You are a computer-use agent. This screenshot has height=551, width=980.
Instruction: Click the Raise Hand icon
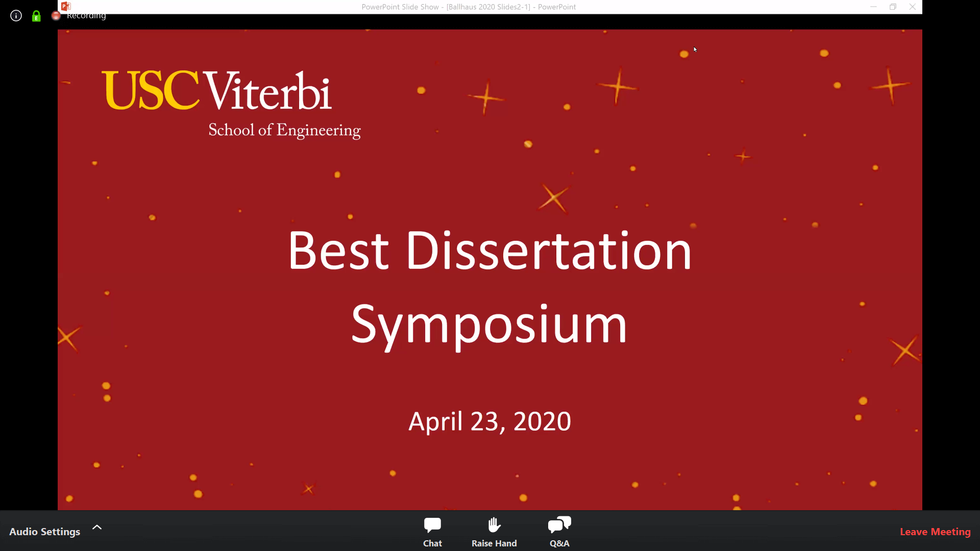[x=494, y=525]
